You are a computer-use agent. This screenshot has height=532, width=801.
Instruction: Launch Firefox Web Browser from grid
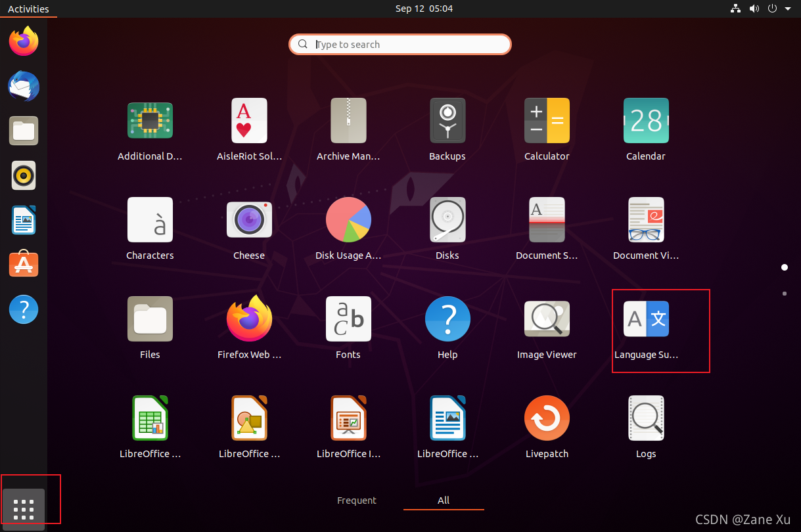(249, 319)
